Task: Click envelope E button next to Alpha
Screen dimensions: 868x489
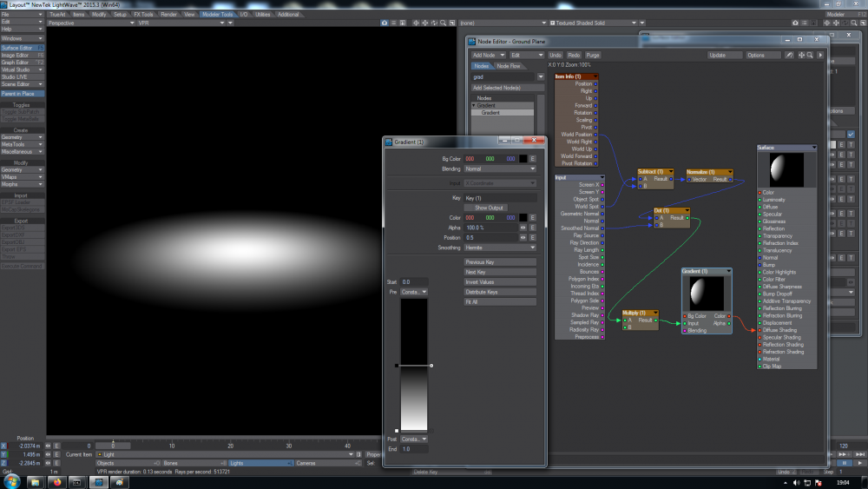Action: click(x=533, y=228)
